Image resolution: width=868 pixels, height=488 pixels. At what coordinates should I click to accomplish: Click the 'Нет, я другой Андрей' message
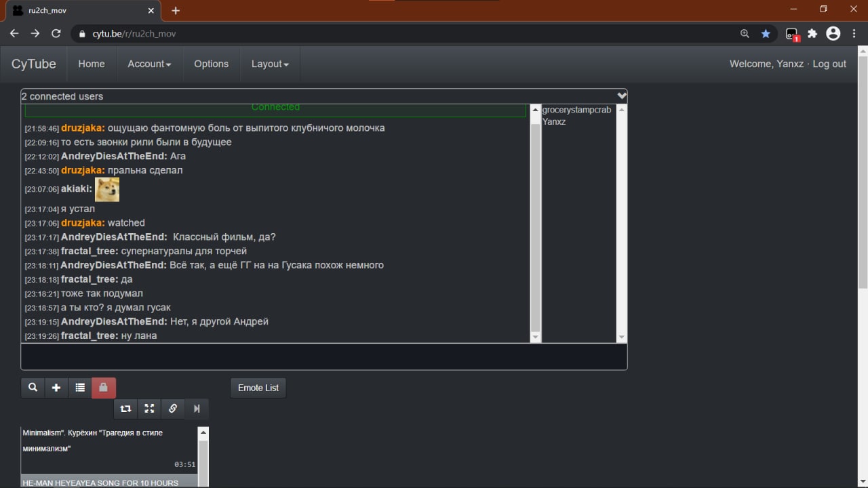(x=219, y=321)
